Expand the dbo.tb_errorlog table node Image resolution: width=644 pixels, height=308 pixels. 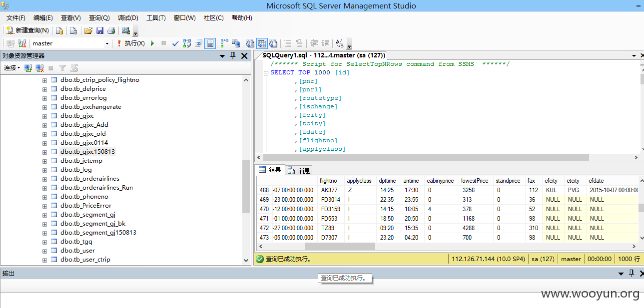click(44, 98)
